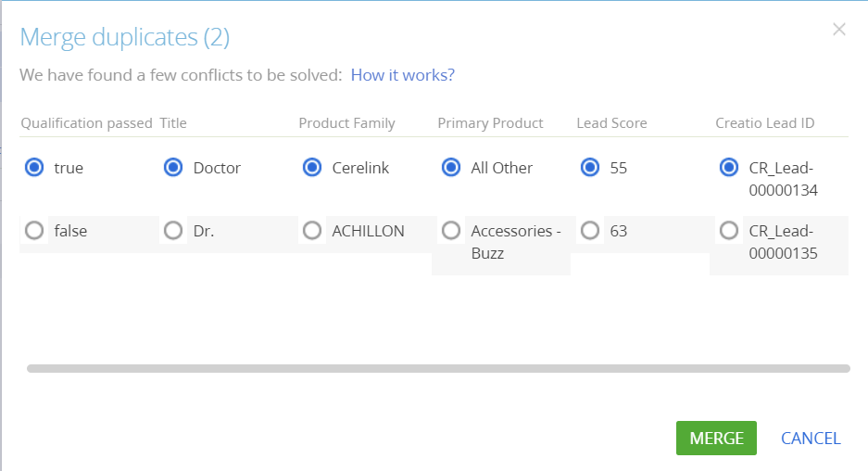Choose 'Doctor' as the Title

[x=173, y=167]
